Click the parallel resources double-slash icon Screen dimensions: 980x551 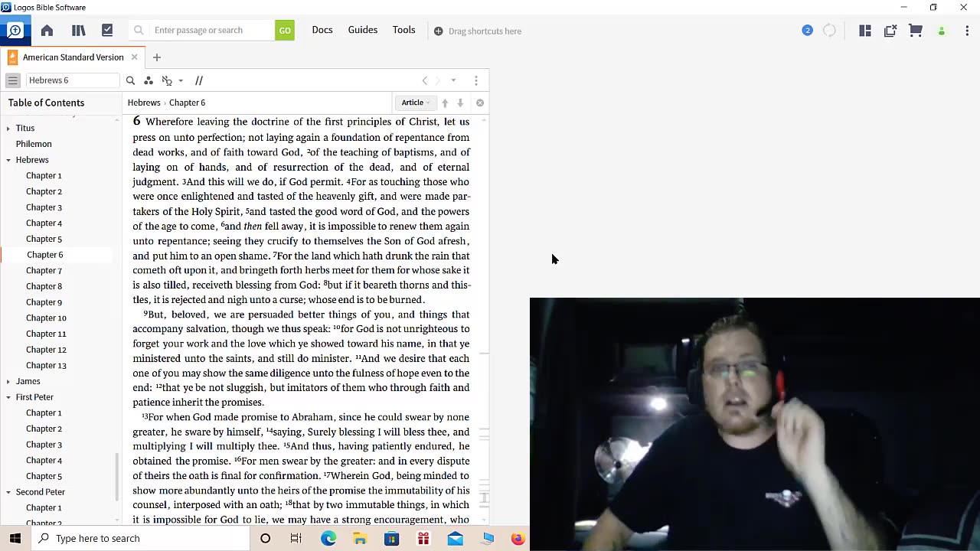pyautogui.click(x=199, y=80)
